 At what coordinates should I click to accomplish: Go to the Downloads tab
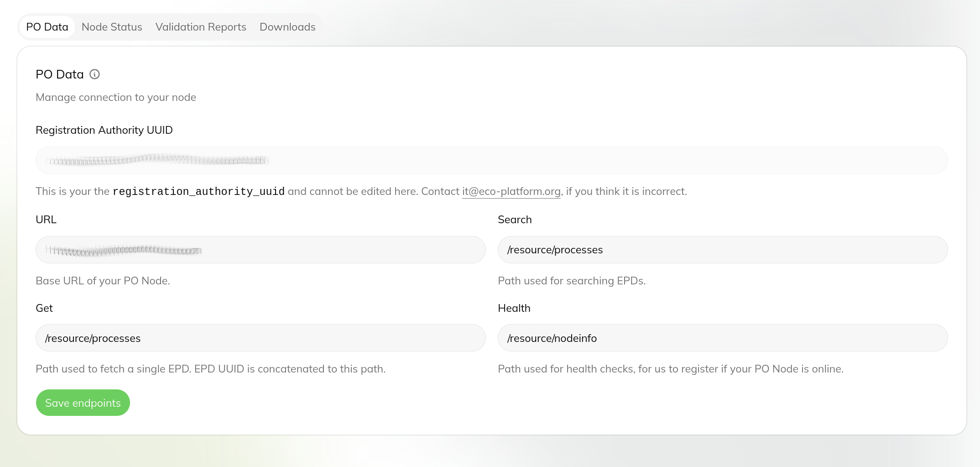pos(287,27)
